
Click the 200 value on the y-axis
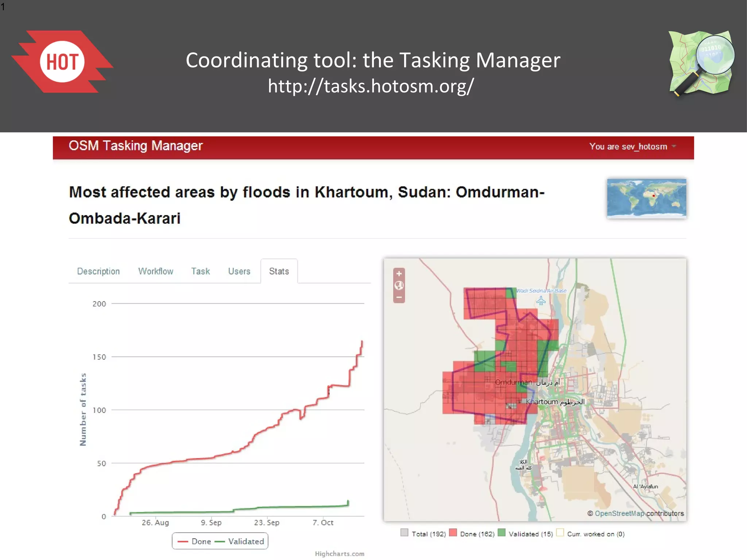(x=99, y=304)
